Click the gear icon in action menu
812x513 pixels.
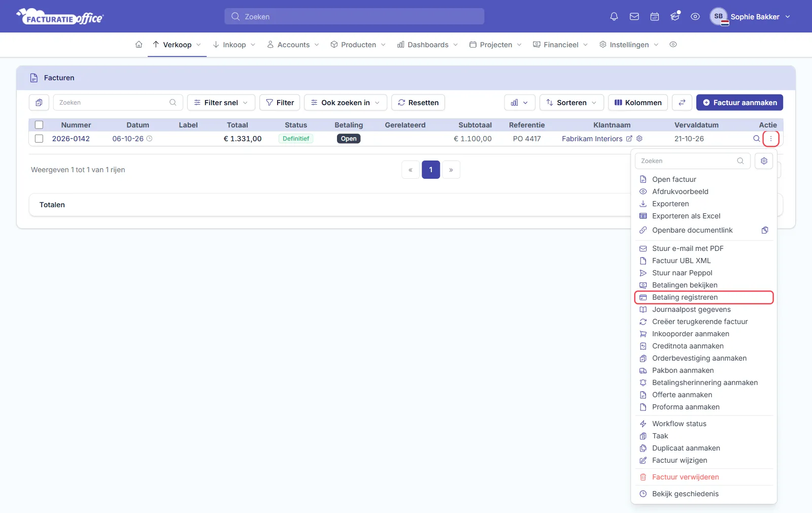click(x=764, y=161)
